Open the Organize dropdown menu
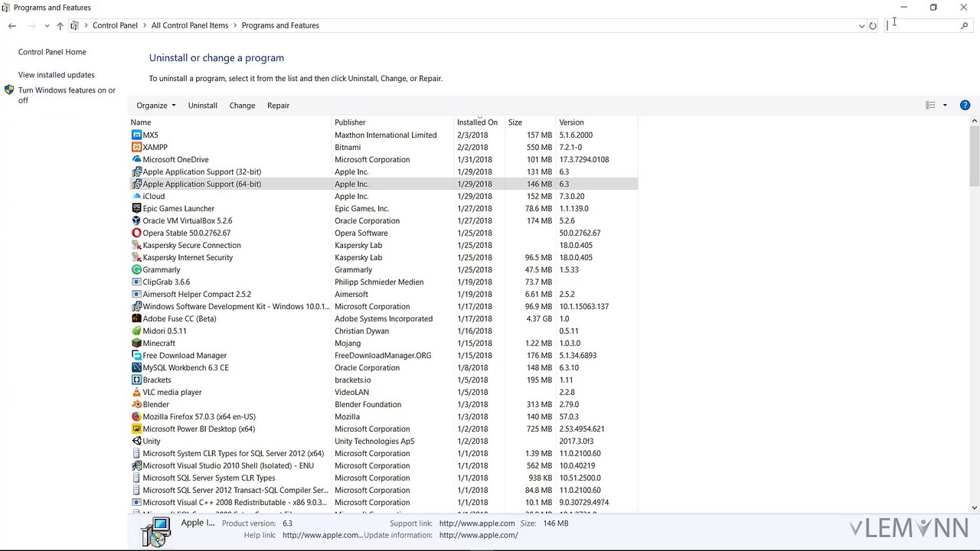The height and width of the screenshot is (551, 980). 156,106
